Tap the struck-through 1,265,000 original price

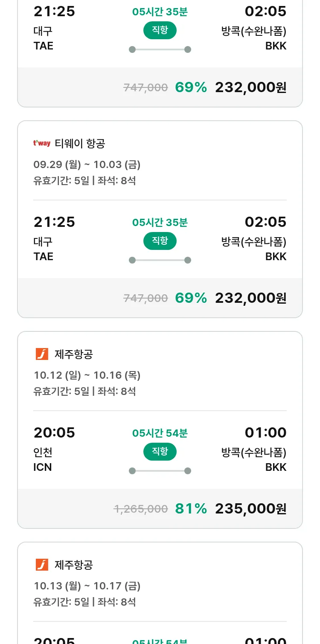pos(140,509)
